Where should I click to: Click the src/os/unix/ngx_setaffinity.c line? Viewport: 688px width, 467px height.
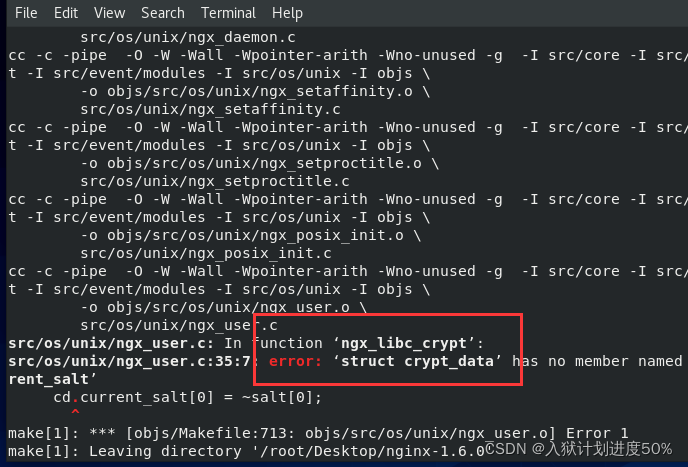click(211, 109)
